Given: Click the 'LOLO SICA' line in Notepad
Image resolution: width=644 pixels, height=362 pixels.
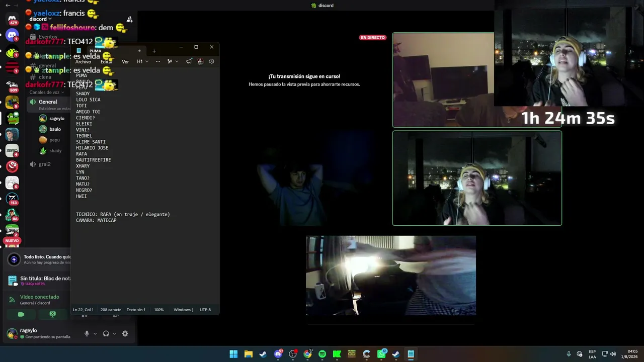Looking at the screenshot, I should [88, 100].
